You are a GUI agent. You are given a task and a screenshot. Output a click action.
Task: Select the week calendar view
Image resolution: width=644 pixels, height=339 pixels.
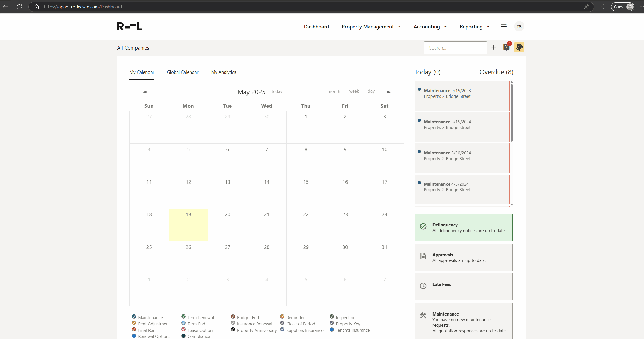click(354, 91)
